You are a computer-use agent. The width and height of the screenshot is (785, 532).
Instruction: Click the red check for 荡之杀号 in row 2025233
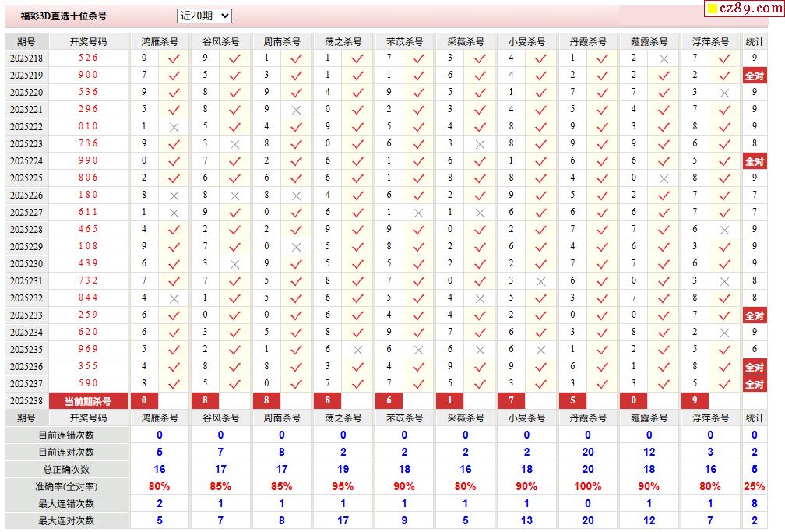[x=357, y=315]
